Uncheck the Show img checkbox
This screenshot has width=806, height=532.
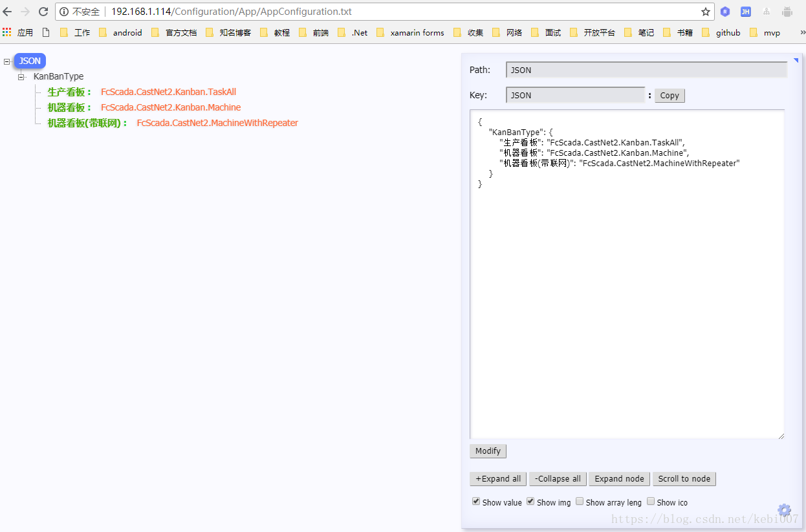coord(530,501)
